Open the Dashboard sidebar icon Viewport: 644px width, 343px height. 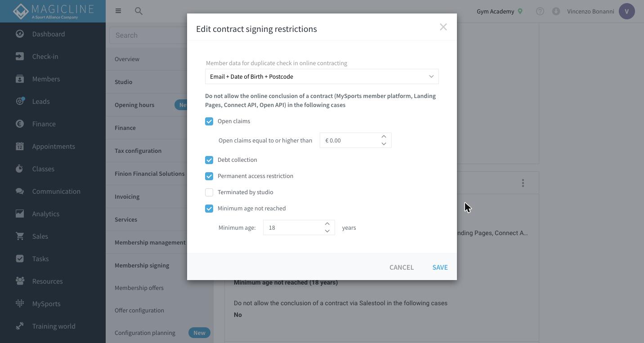20,34
